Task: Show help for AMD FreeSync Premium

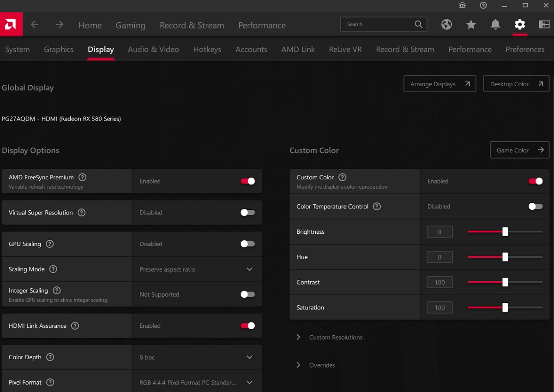Action: click(82, 177)
